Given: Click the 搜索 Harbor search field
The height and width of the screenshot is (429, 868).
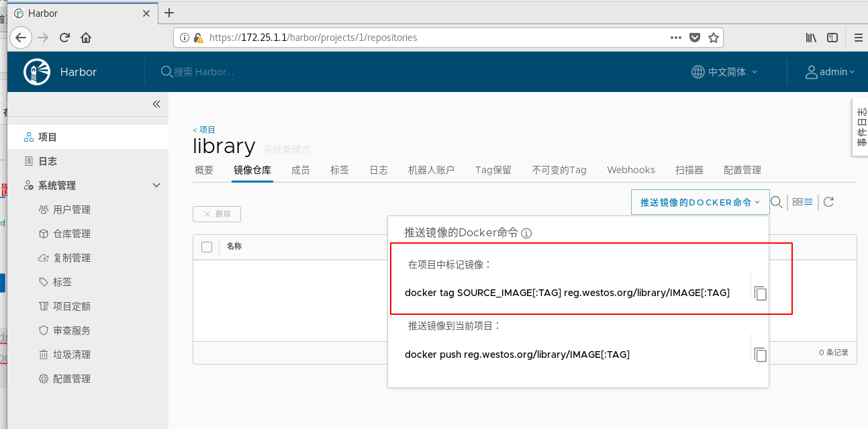Looking at the screenshot, I should click(x=204, y=72).
